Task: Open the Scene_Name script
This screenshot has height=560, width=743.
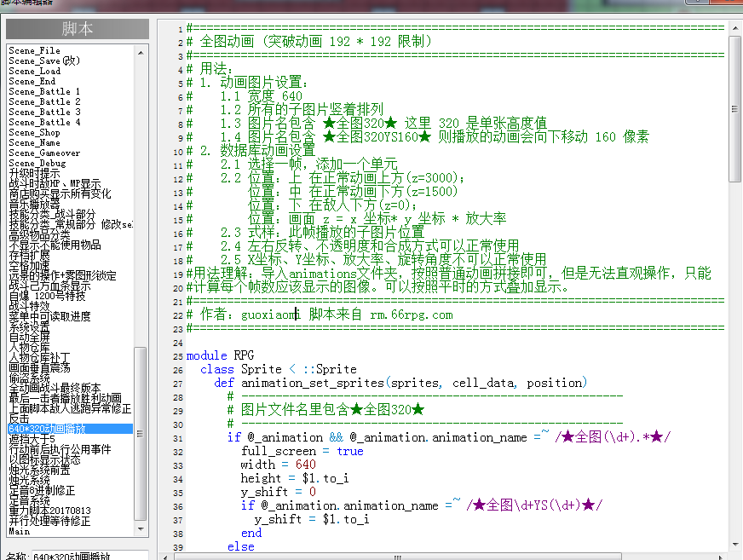Action: [34, 142]
